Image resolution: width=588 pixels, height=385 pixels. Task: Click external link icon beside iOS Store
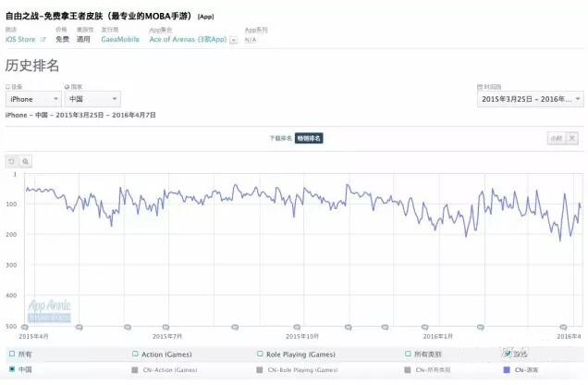43,40
